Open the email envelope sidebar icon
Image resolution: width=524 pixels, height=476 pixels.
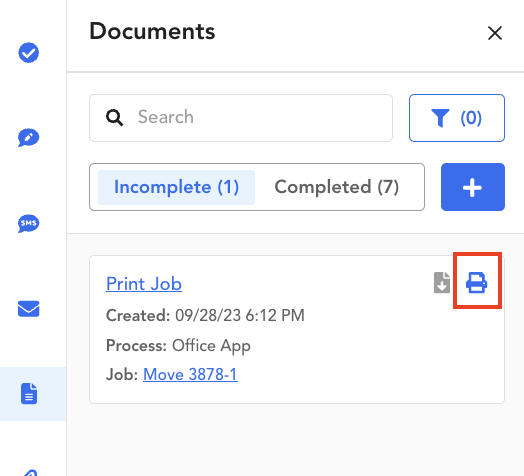tap(28, 309)
